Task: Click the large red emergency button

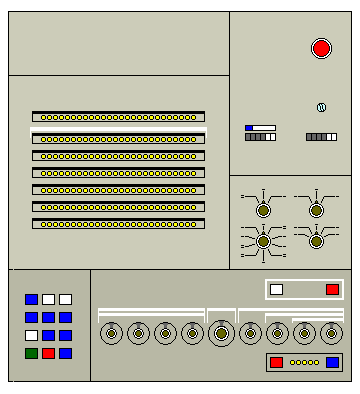Action: coord(321,48)
